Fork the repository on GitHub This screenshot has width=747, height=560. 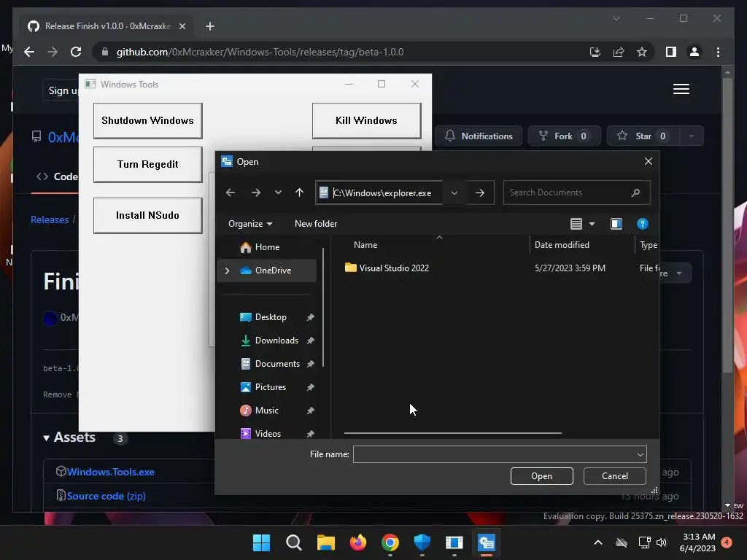point(564,136)
